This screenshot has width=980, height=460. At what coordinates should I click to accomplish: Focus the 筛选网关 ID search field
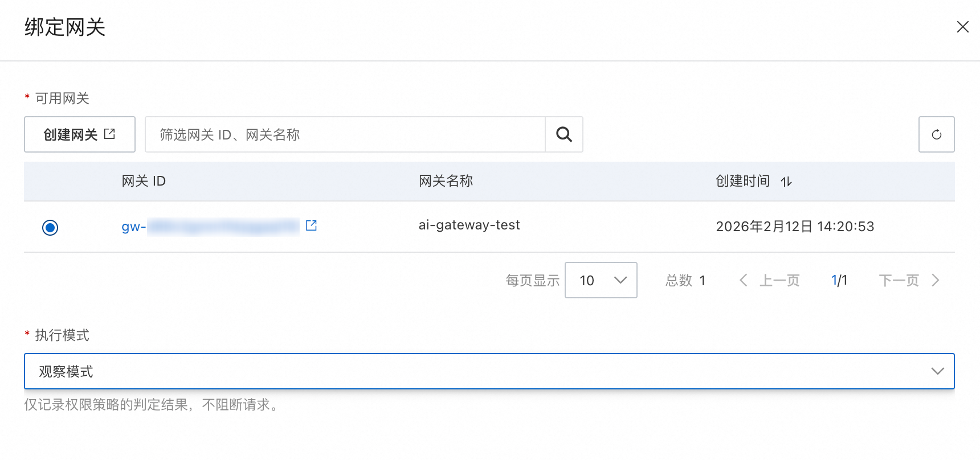[345, 134]
